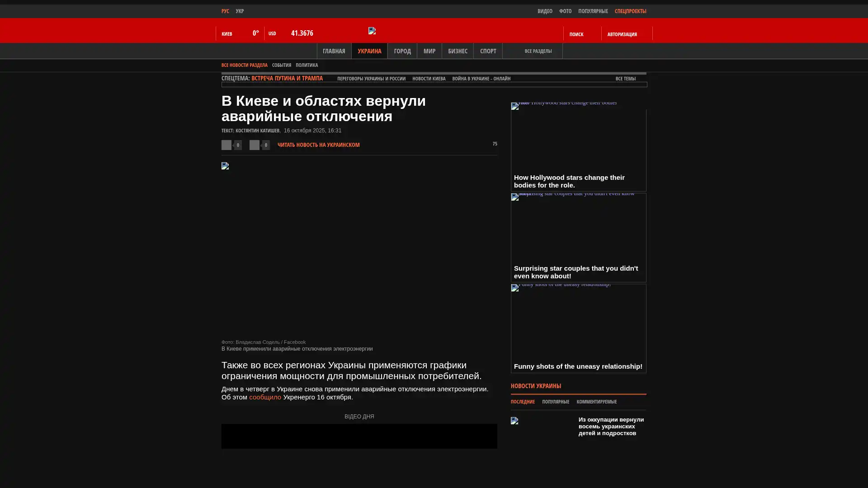Screen dimensions: 868x488
Task: Click the АВТОРИЗАЦИЯ login button
Action: (x=622, y=34)
